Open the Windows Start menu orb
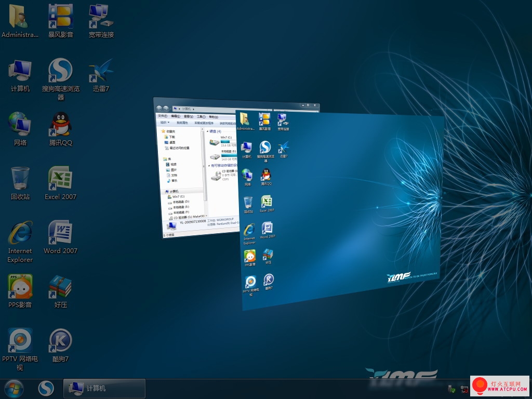 tap(14, 389)
